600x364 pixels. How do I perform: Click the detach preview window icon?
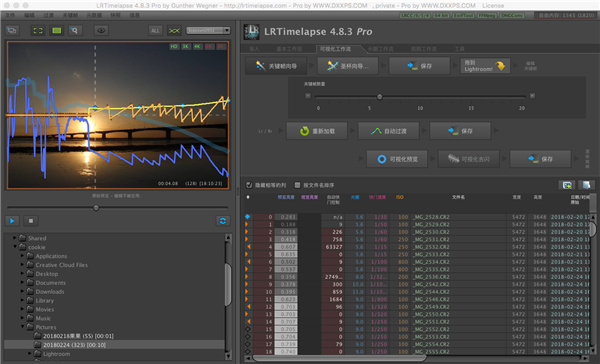12,31
